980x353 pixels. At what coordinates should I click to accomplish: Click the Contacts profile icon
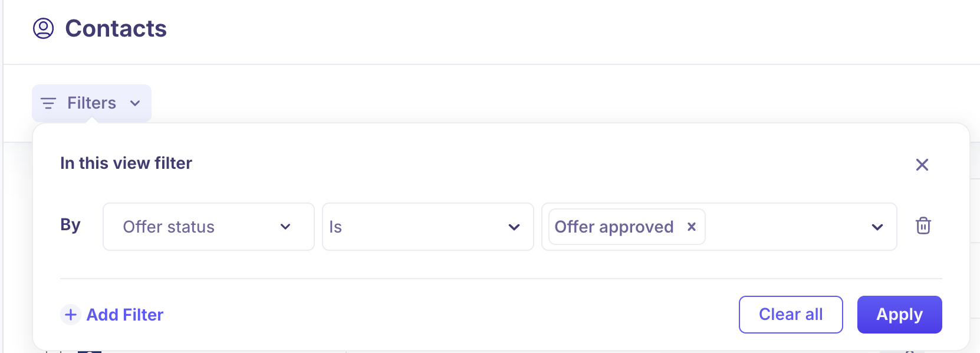point(43,28)
